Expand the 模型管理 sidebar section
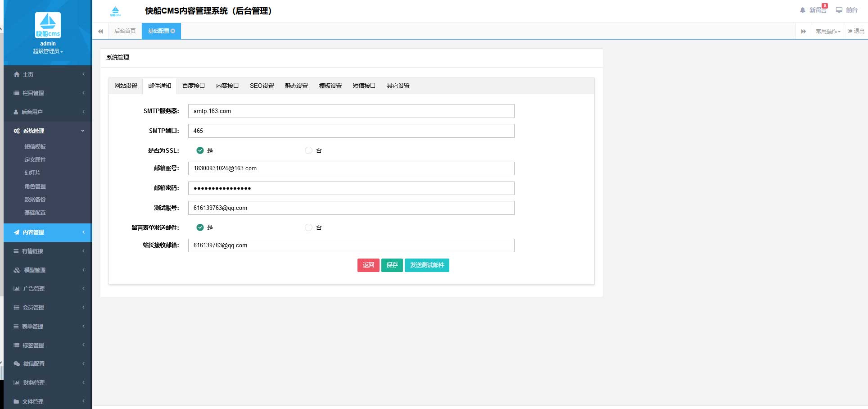 pyautogui.click(x=16, y=270)
